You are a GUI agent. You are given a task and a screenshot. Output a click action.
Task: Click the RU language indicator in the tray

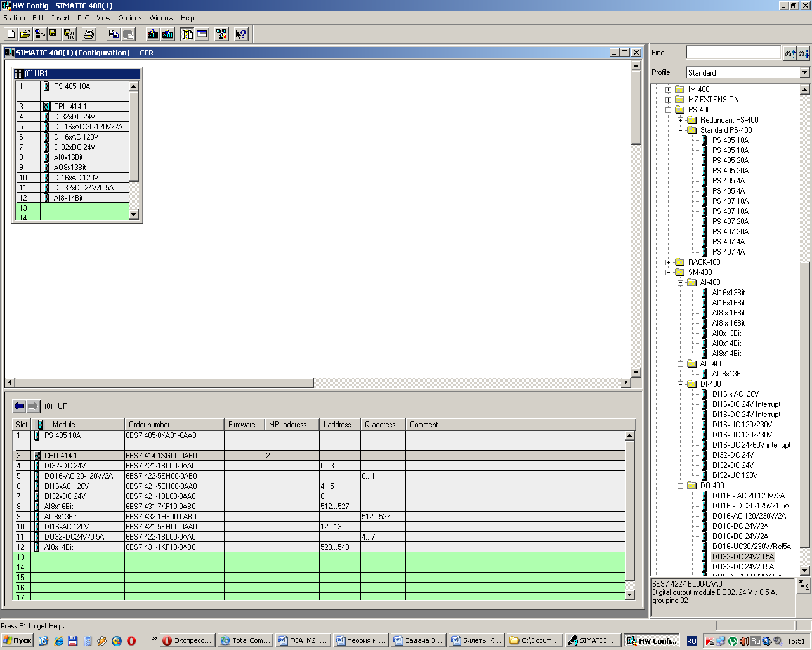click(691, 641)
